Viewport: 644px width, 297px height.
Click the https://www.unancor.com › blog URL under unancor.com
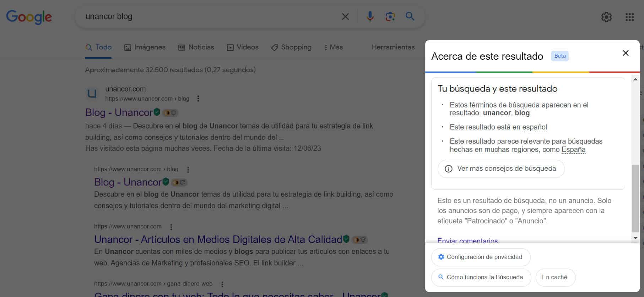coord(147,99)
